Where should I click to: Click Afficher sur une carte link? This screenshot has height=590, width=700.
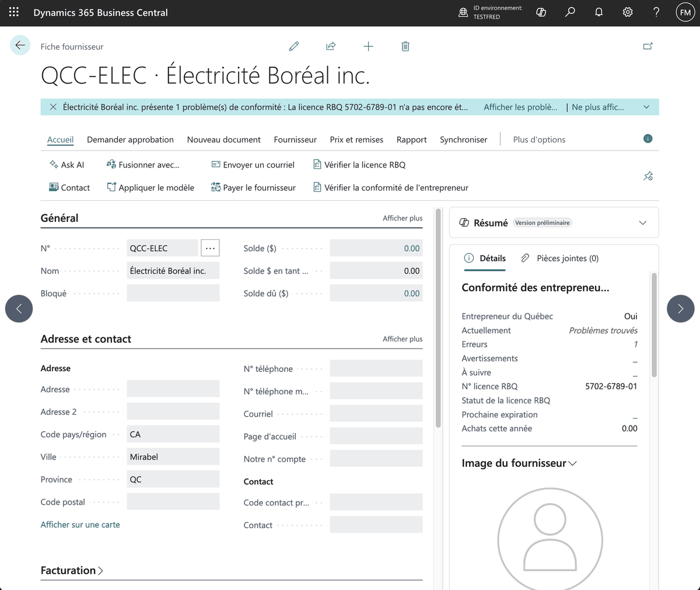(80, 525)
